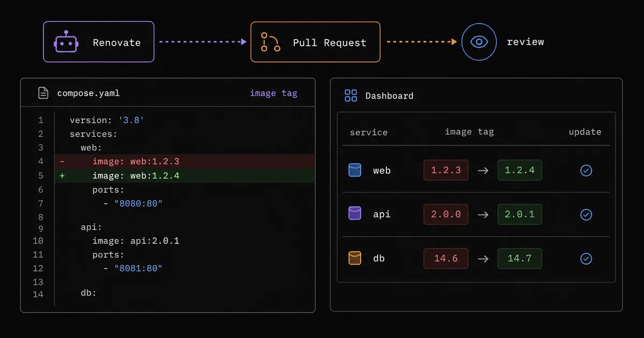Click the 'image tag' table column header
Viewport: 644px width, 338px height.
pos(469,132)
